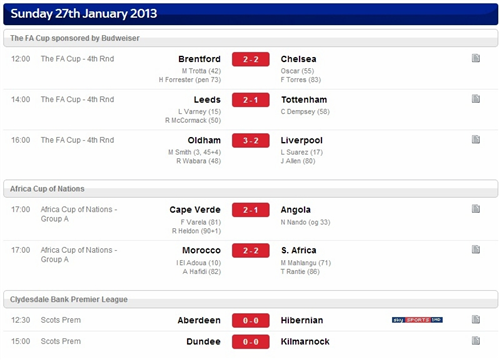The height and width of the screenshot is (360, 500).
Task: Open match report icon for Brentford vs Chelsea
Action: [x=476, y=58]
